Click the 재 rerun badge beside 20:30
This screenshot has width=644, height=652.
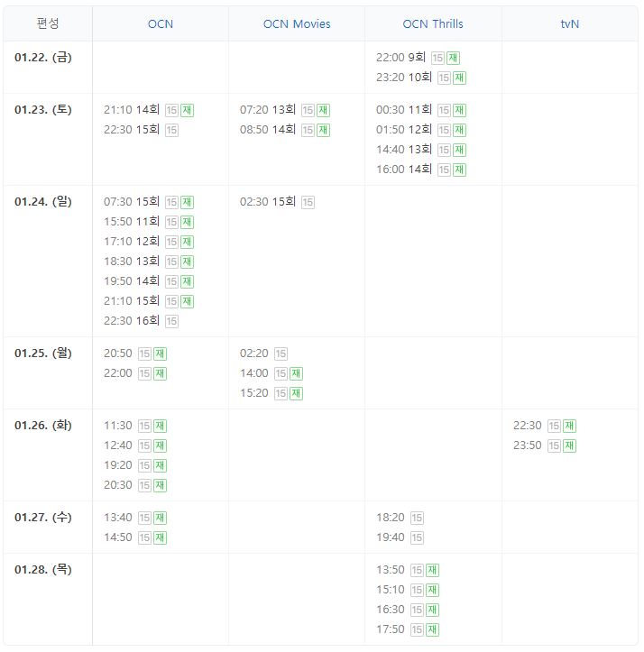(160, 485)
